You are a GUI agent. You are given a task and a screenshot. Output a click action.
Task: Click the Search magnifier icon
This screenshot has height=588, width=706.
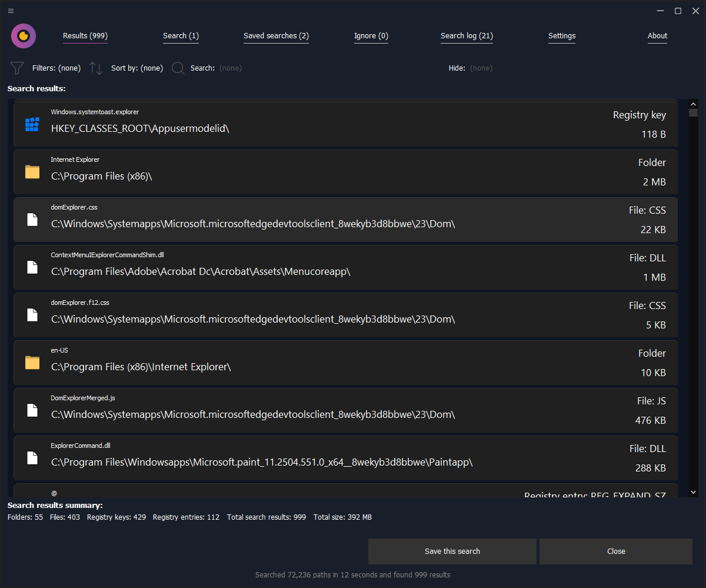tap(178, 68)
